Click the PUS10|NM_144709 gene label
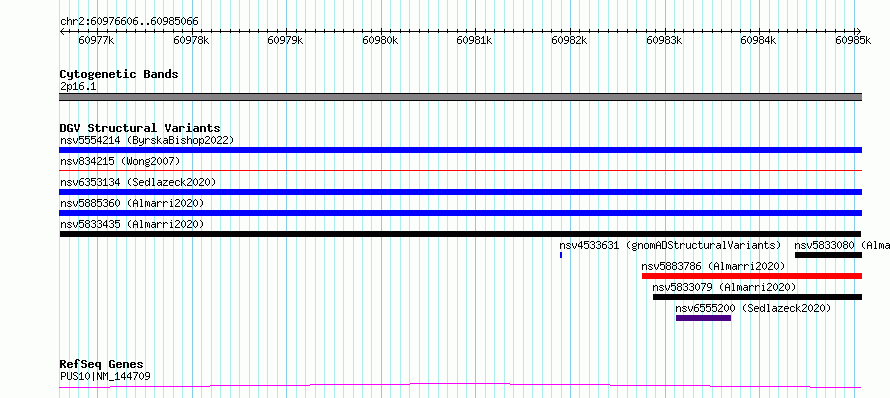The image size is (890, 398). [105, 376]
